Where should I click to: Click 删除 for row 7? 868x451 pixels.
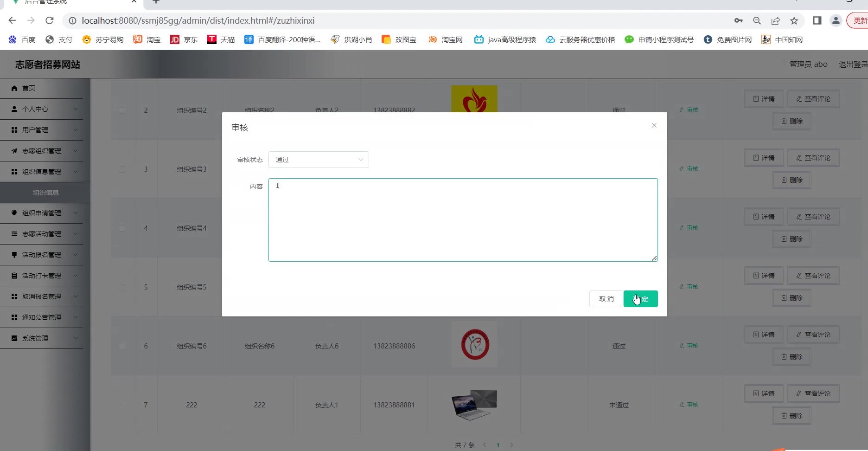coord(791,416)
